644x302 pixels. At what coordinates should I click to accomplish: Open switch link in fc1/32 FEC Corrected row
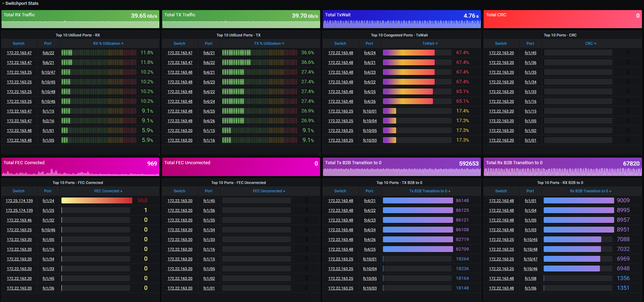(19, 220)
